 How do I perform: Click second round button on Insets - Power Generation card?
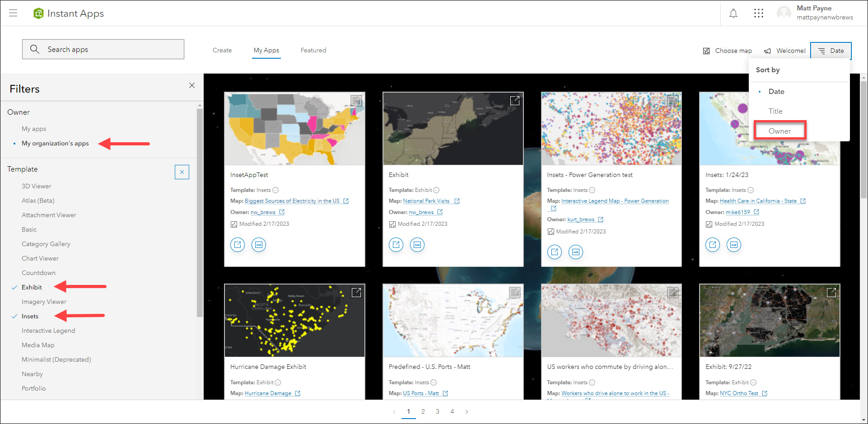[576, 252]
